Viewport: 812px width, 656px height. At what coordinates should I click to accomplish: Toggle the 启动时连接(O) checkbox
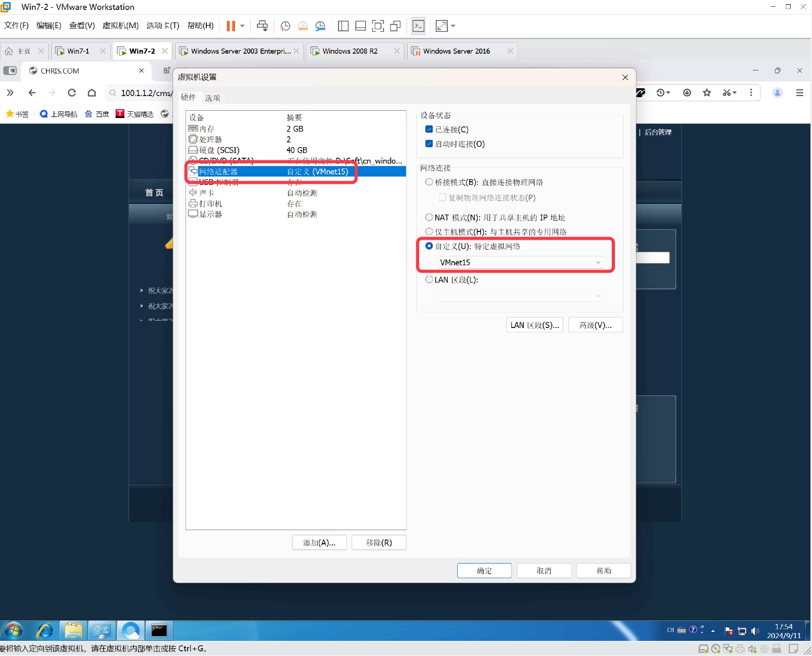click(x=429, y=144)
